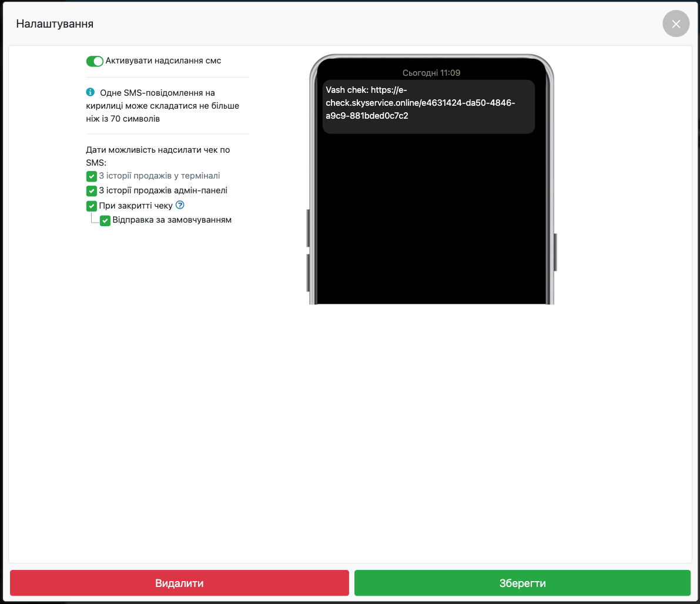Click the 'Активувати надсилання смс' label text
The width and height of the screenshot is (700, 604).
pos(163,61)
